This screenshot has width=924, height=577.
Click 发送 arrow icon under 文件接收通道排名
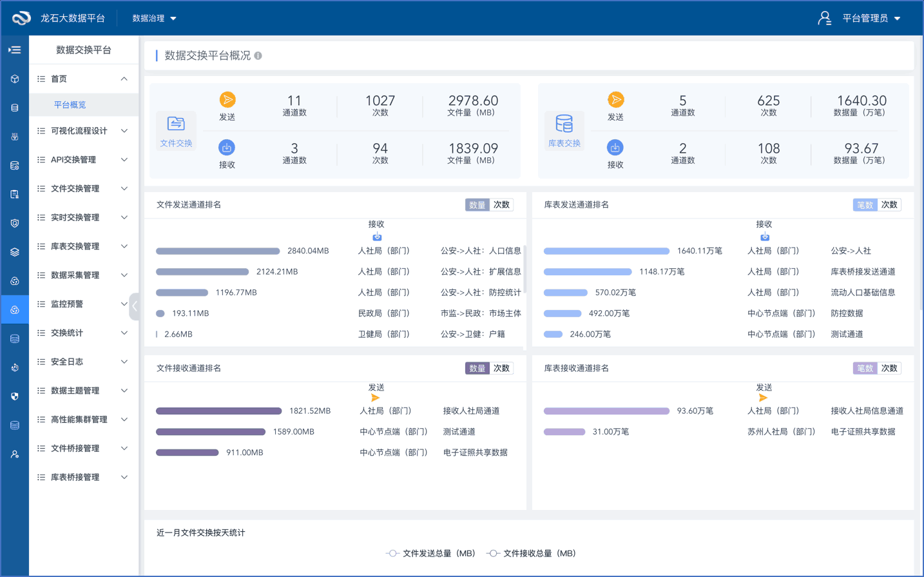point(376,398)
